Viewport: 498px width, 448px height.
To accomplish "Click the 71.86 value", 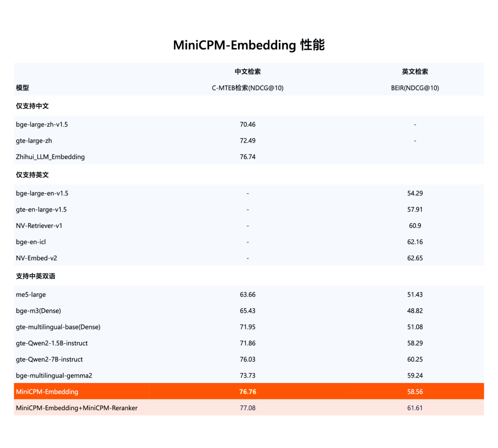I will 248,343.
